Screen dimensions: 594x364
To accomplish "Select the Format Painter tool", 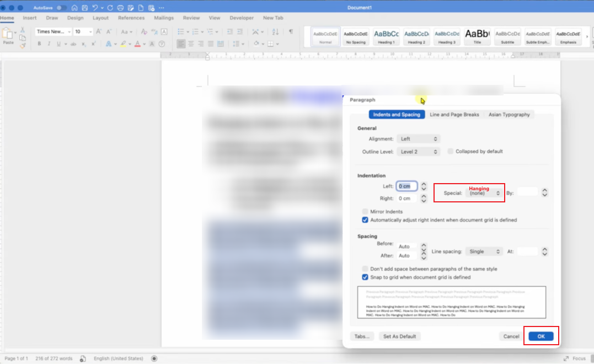I will [24, 45].
